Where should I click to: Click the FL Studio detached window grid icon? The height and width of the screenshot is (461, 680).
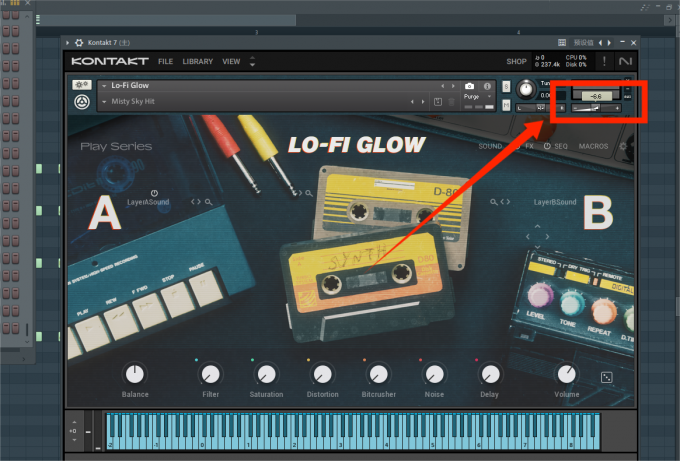click(x=562, y=43)
